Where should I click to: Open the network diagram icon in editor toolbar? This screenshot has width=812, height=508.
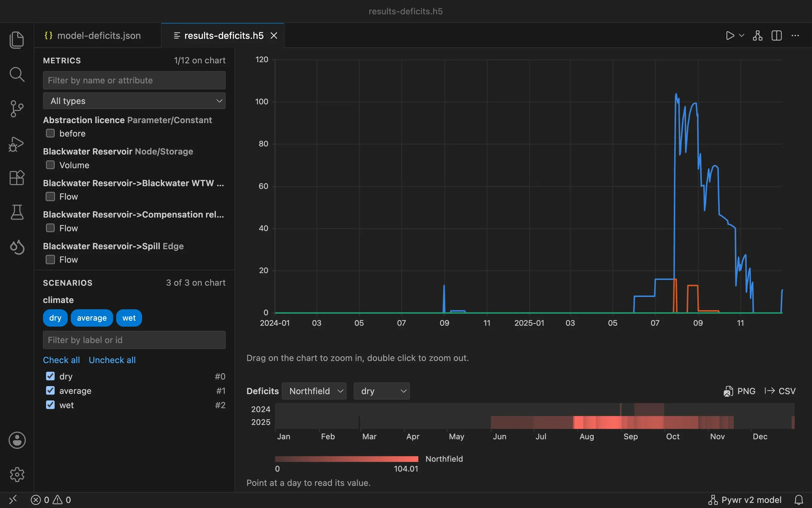pyautogui.click(x=758, y=36)
